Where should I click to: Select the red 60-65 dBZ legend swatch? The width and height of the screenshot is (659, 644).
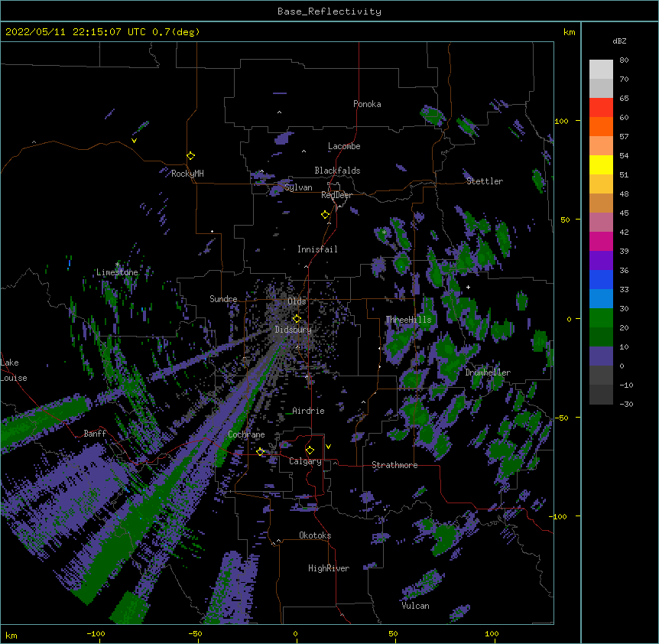(601, 107)
